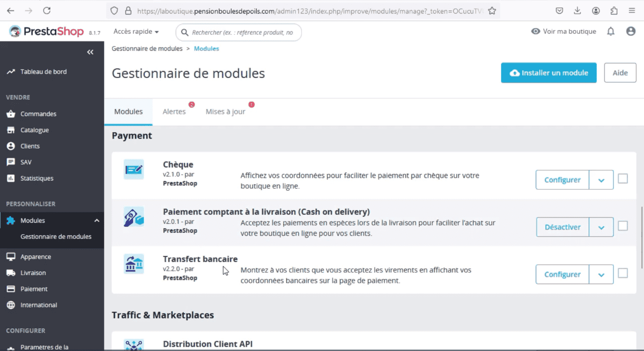This screenshot has width=644, height=351.
Task: Open the Firefox hamburger menu
Action: [x=631, y=10]
